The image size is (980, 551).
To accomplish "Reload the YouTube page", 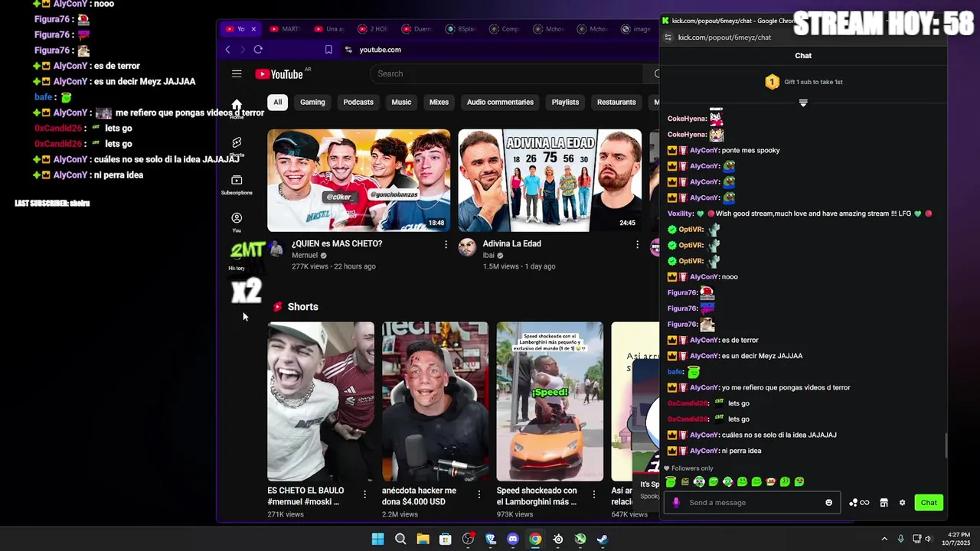I will coord(258,50).
